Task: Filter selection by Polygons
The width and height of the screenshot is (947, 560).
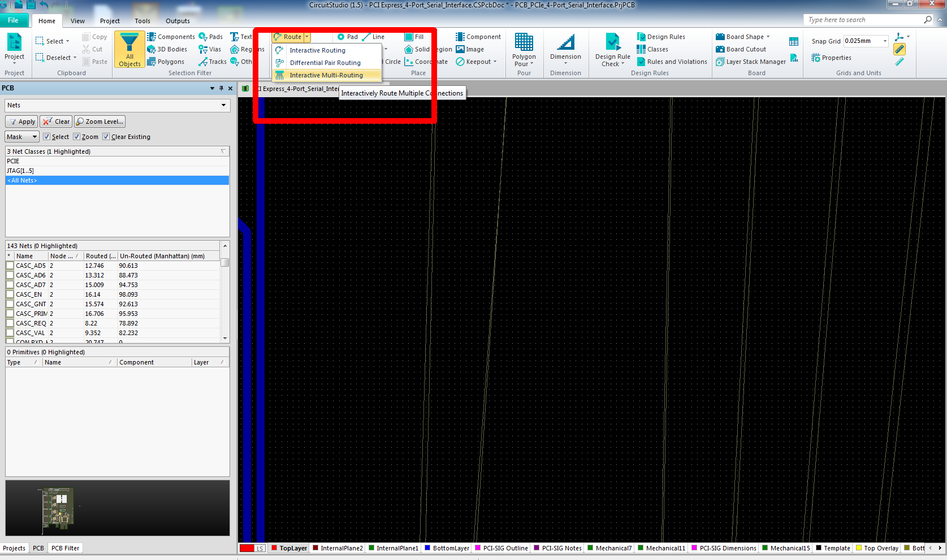Action: coord(166,62)
